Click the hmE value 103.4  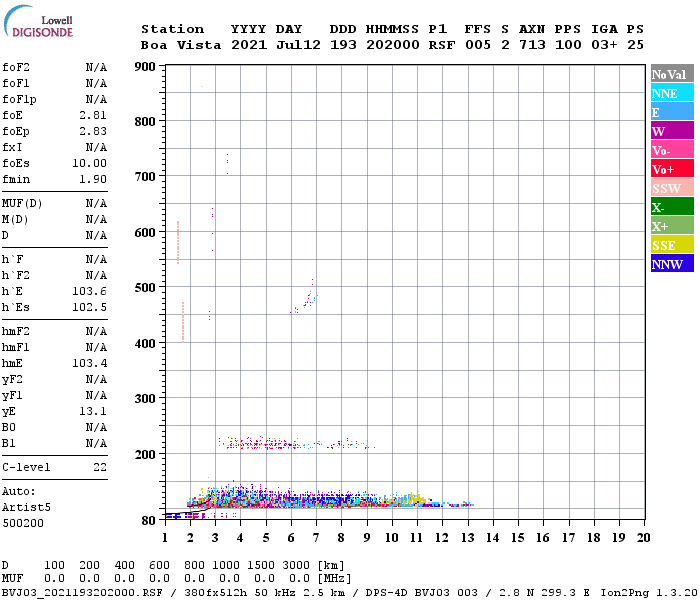(89, 363)
